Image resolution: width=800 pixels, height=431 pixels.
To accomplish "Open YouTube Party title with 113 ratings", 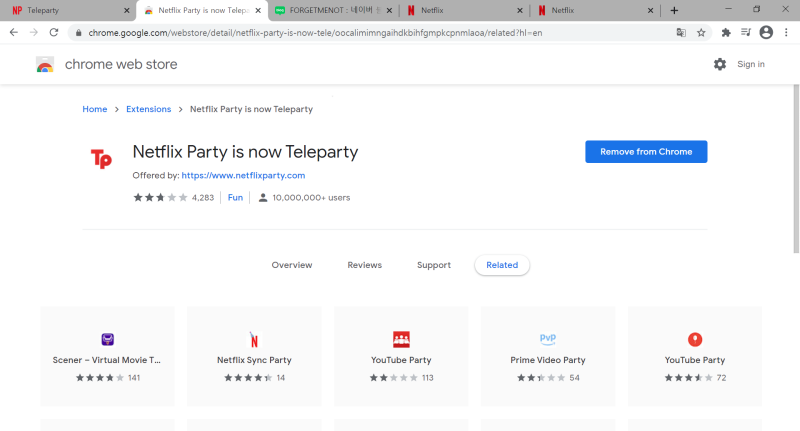I will pyautogui.click(x=401, y=360).
